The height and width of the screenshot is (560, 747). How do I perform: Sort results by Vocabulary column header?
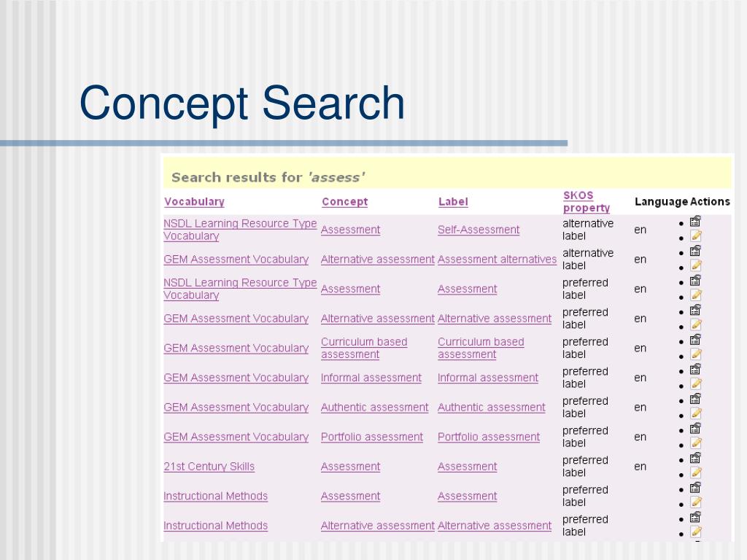pos(194,201)
